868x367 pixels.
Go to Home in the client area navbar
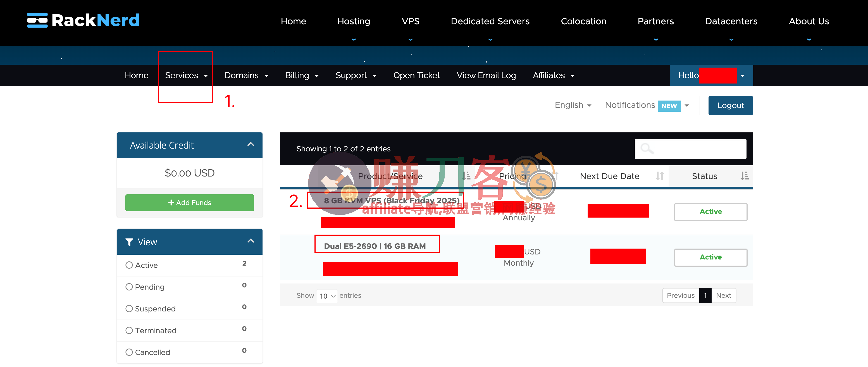(137, 75)
